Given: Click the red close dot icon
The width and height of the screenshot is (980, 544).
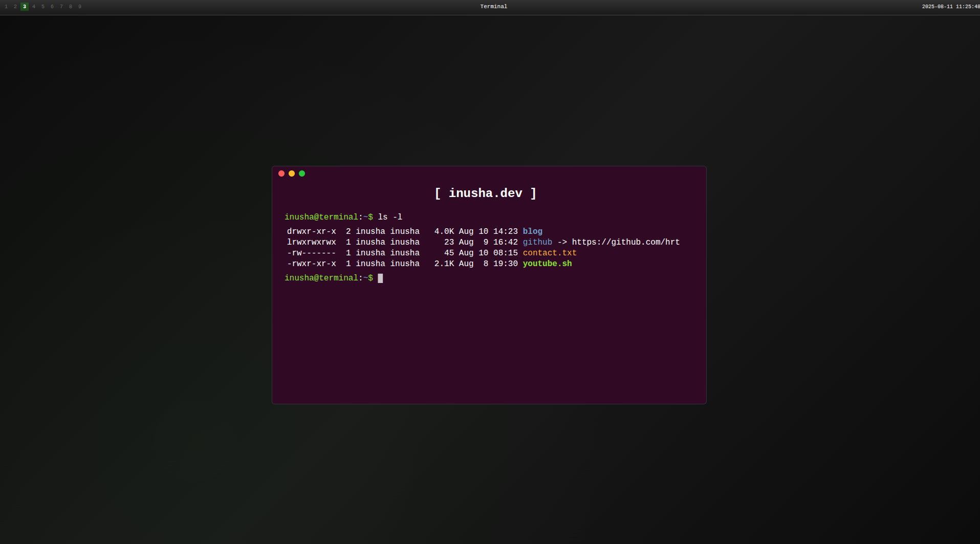Looking at the screenshot, I should pyautogui.click(x=281, y=173).
